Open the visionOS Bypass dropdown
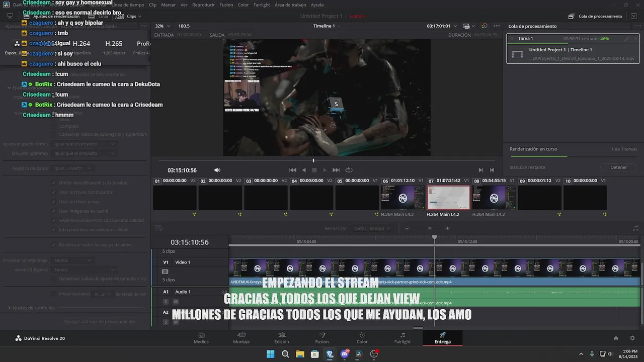Image resolution: width=644 pixels, height=362 pixels. tap(85, 269)
